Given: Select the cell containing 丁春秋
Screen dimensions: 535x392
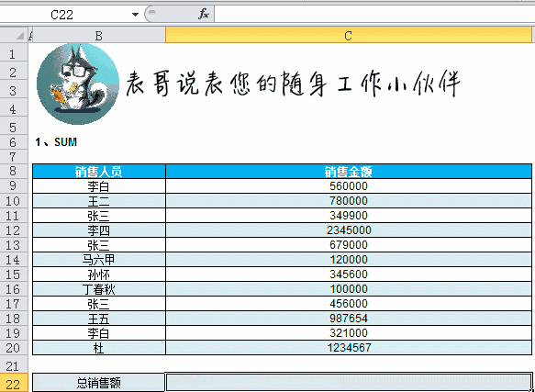Looking at the screenshot, I should click(x=99, y=289).
